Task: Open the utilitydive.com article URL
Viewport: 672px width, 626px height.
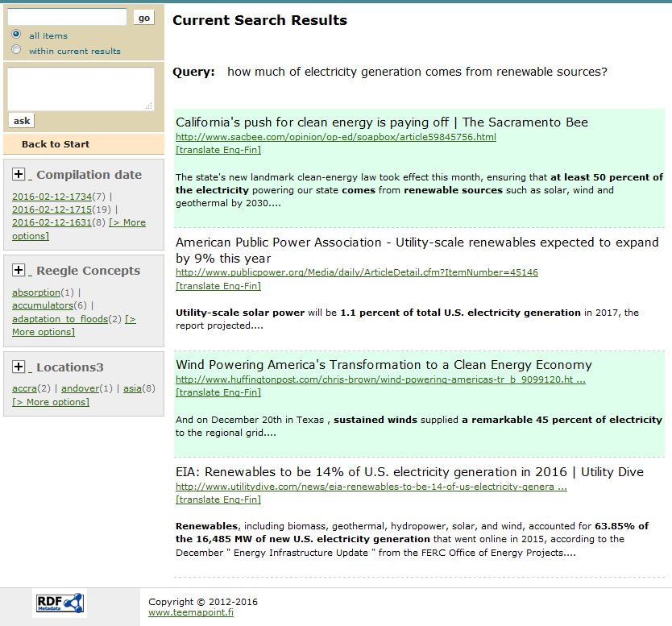Action: (x=371, y=487)
